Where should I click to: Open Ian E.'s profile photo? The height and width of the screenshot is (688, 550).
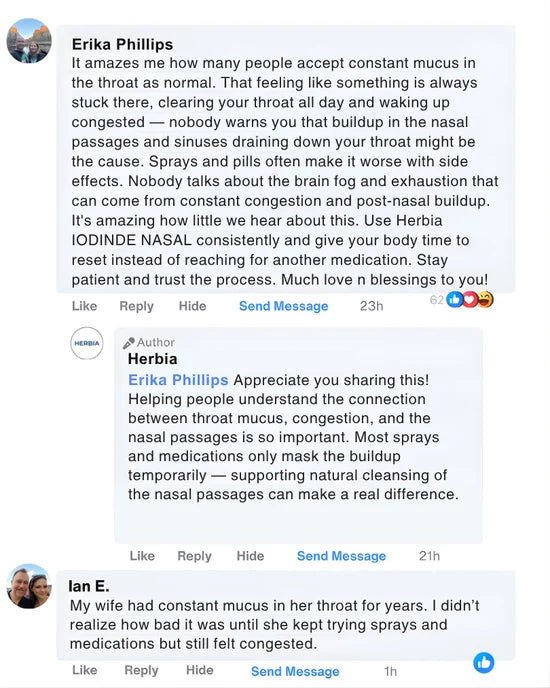pos(29,586)
